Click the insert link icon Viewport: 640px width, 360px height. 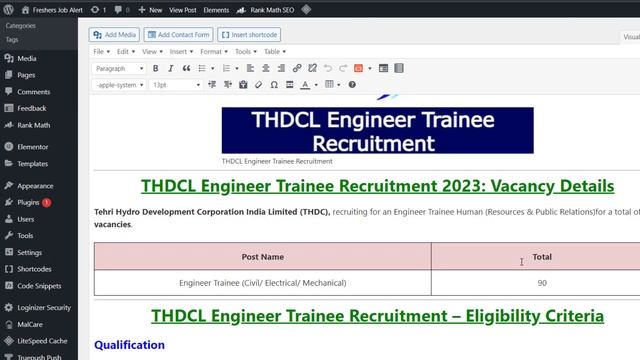297,68
